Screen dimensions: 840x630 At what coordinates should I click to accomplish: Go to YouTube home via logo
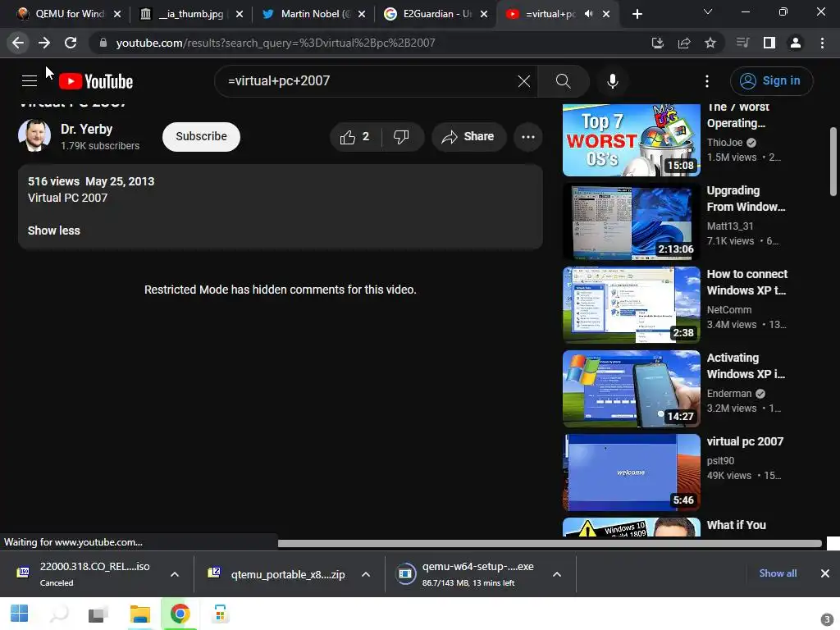96,81
